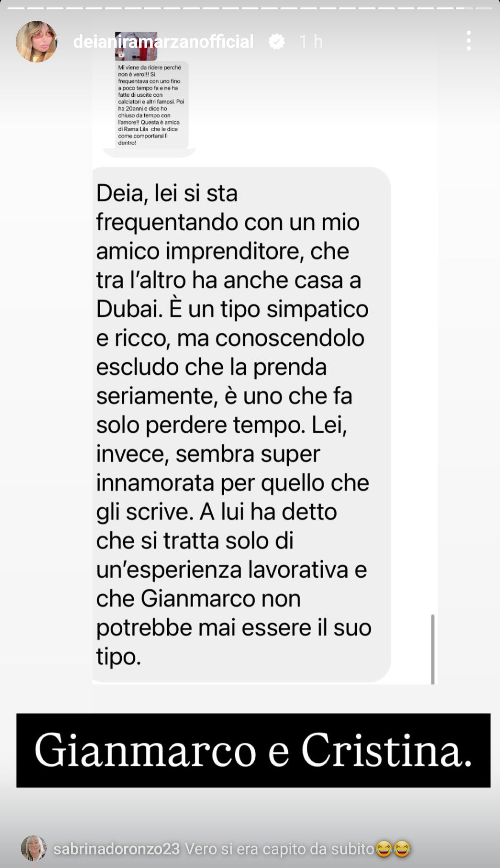The image size is (500, 868).
Task: Tap the '1 h' story timestamp
Action: (x=311, y=42)
